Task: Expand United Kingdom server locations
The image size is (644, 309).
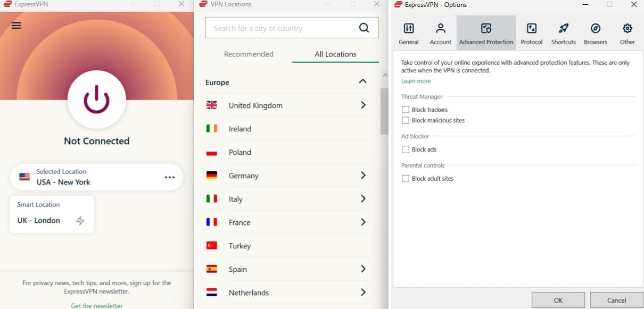Action: (363, 105)
